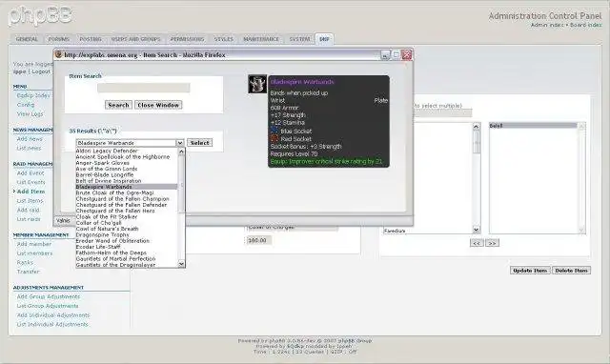Switch to the POSTING tab
610x364 pixels.
91,39
